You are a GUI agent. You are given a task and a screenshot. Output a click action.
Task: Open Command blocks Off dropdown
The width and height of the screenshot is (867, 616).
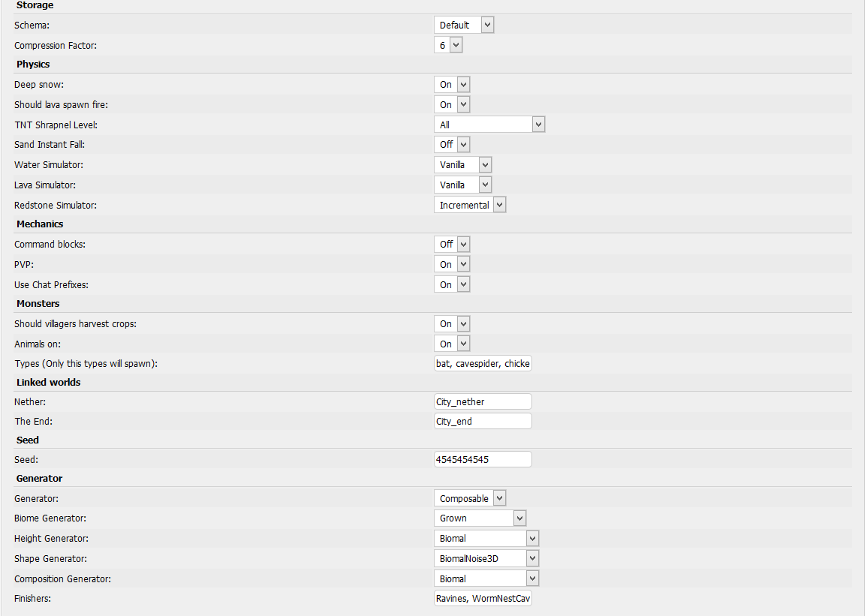pyautogui.click(x=452, y=244)
